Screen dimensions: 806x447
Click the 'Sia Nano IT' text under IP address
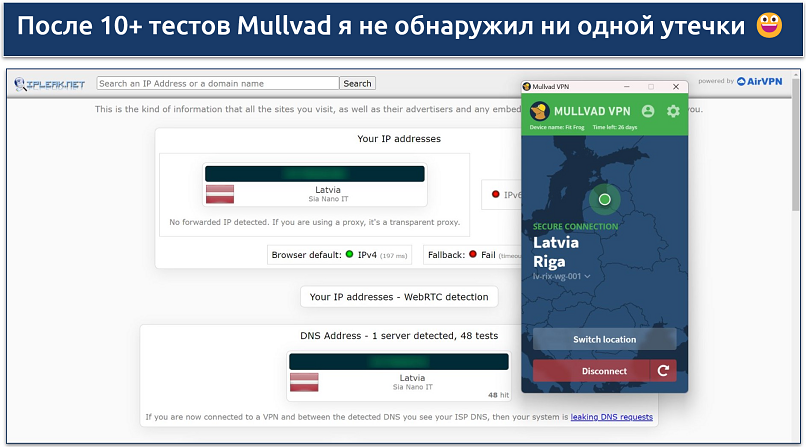[x=328, y=199]
